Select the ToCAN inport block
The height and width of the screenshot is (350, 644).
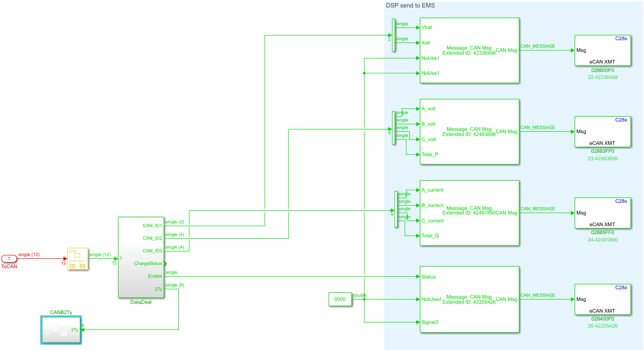8,259
